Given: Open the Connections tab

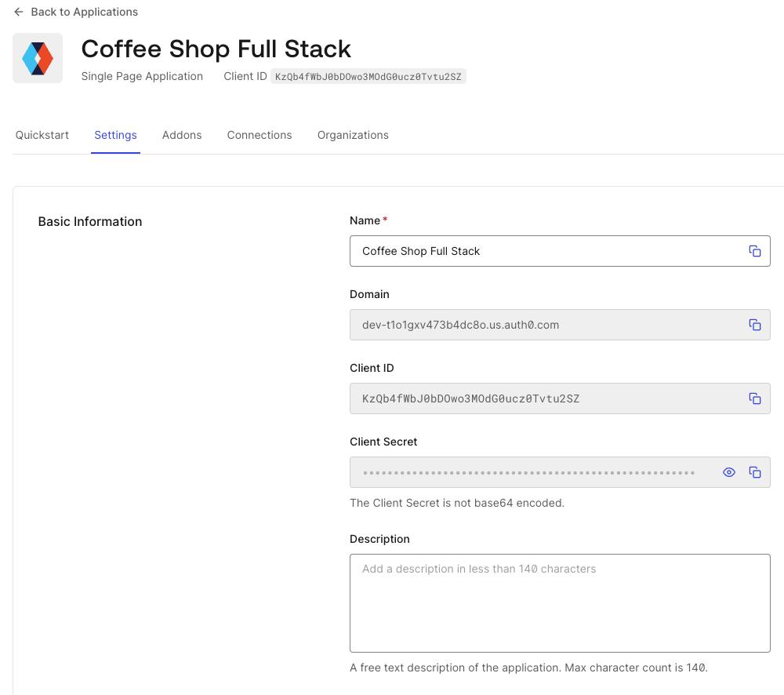Looking at the screenshot, I should pyautogui.click(x=260, y=135).
